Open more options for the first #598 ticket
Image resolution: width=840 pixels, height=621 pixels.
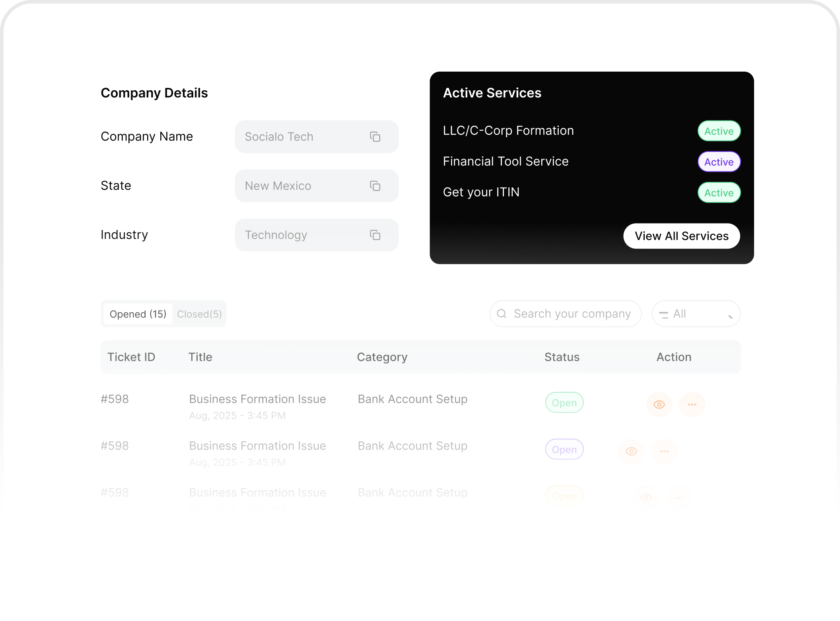tap(692, 404)
